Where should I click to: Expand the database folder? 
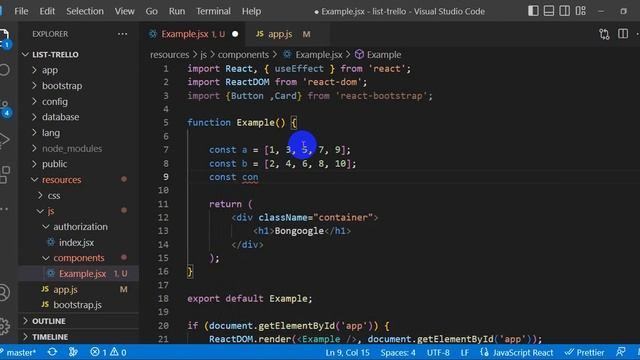(60, 117)
